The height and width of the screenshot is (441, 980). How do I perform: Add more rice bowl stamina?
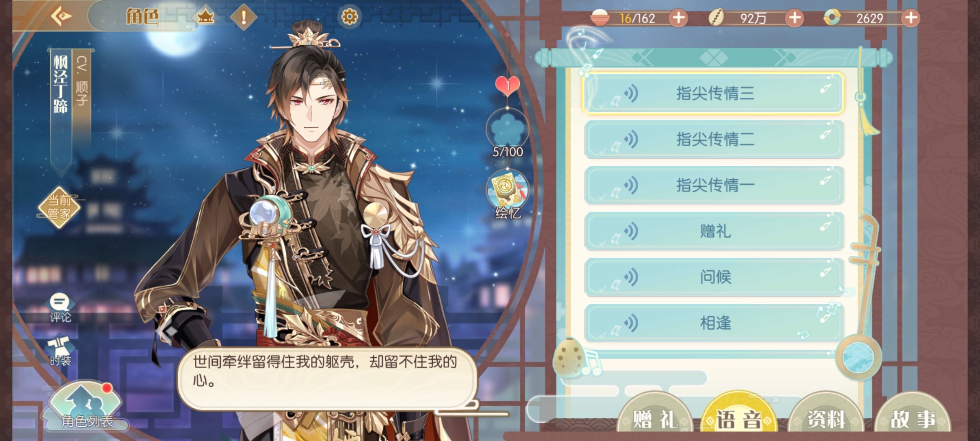click(678, 18)
